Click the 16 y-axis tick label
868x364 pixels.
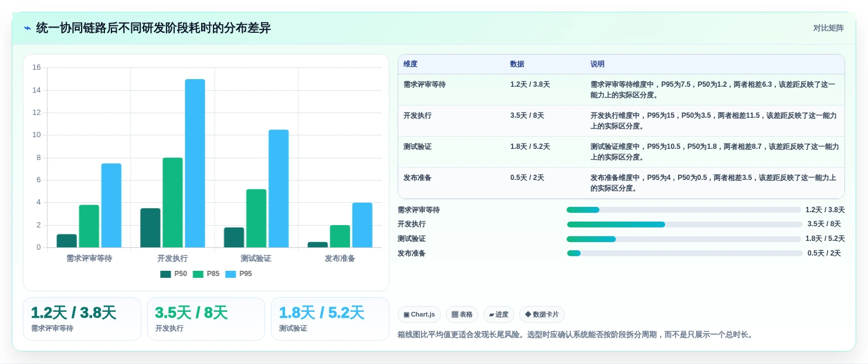pyautogui.click(x=36, y=67)
